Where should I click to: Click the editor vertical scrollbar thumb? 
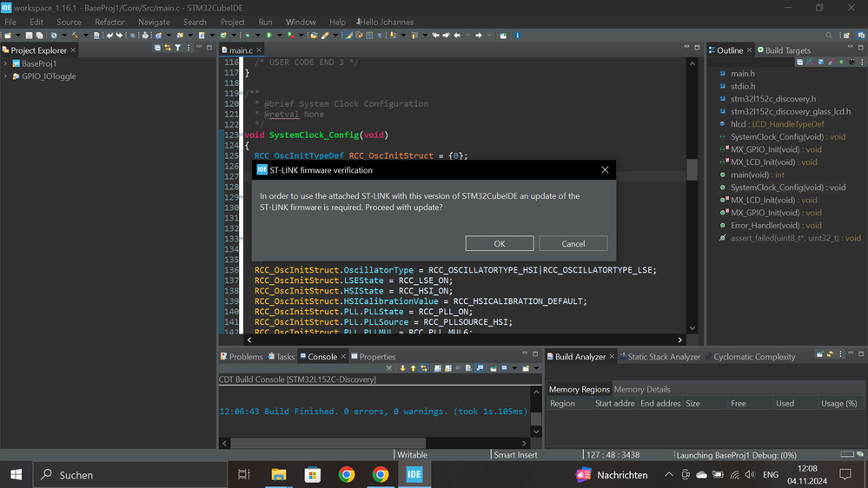coord(692,169)
